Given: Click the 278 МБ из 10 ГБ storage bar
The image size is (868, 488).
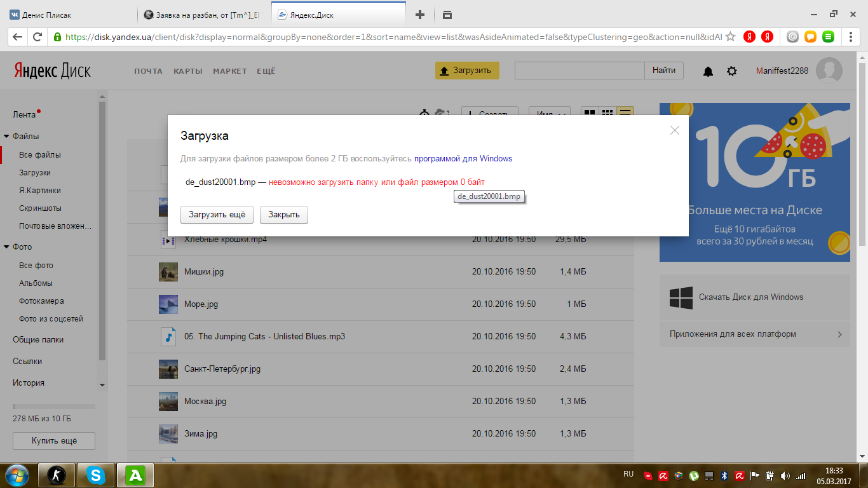Looking at the screenshot, I should pyautogui.click(x=54, y=407).
